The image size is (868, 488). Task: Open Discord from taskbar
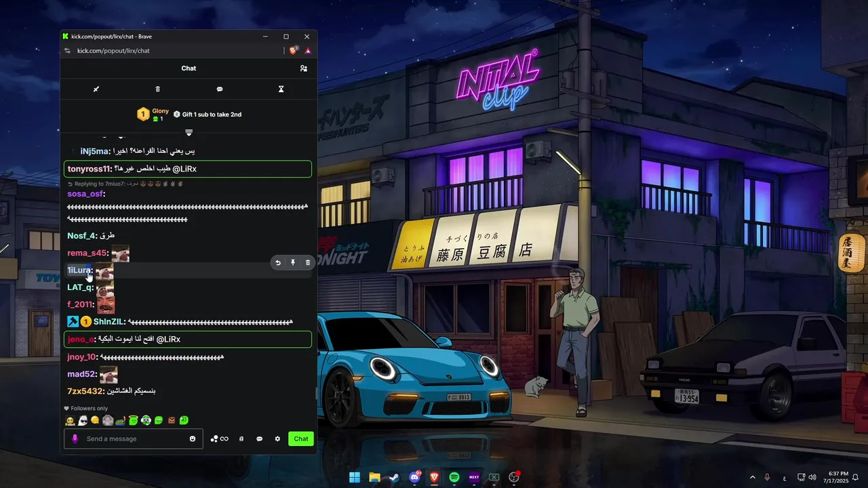tap(414, 477)
